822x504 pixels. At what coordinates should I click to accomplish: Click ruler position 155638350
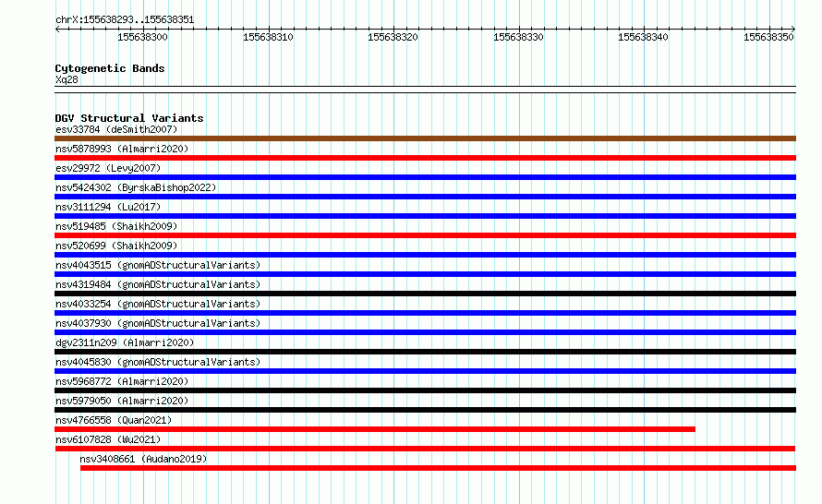768,37
